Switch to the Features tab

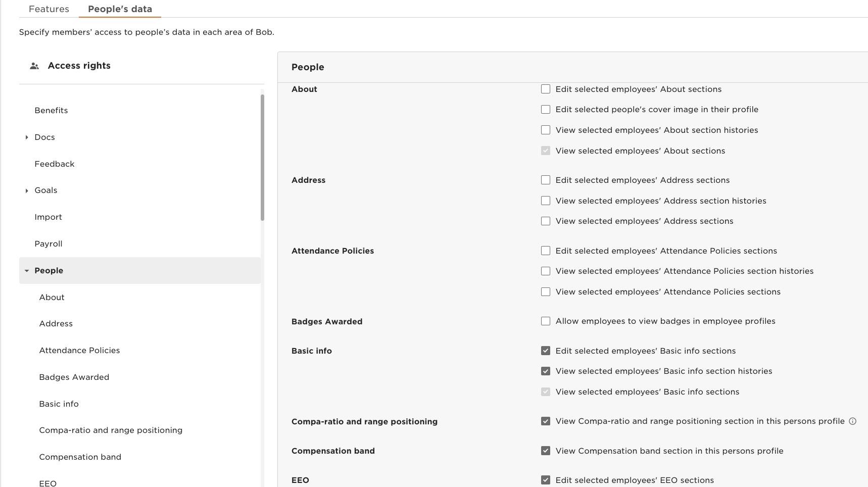point(49,9)
